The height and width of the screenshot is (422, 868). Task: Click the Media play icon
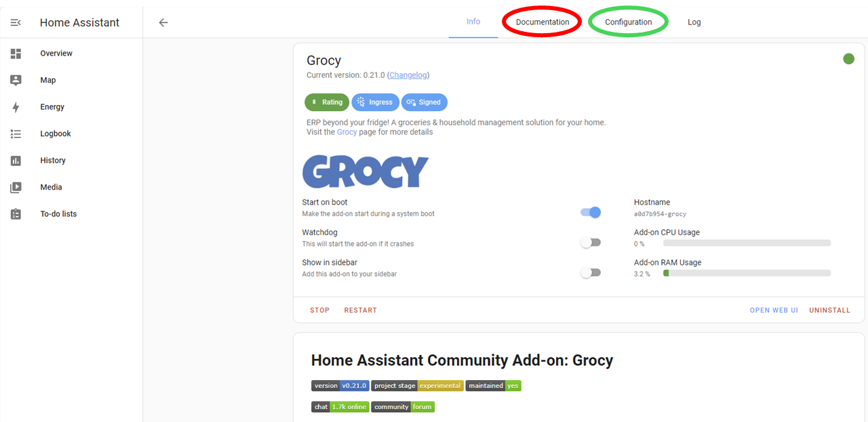pyautogui.click(x=16, y=188)
